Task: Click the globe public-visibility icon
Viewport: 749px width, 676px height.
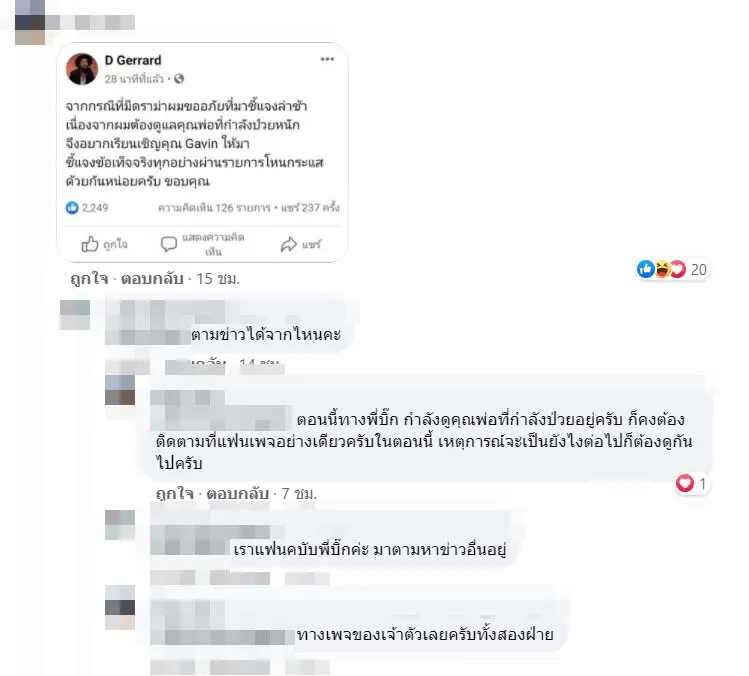Action: 179,79
